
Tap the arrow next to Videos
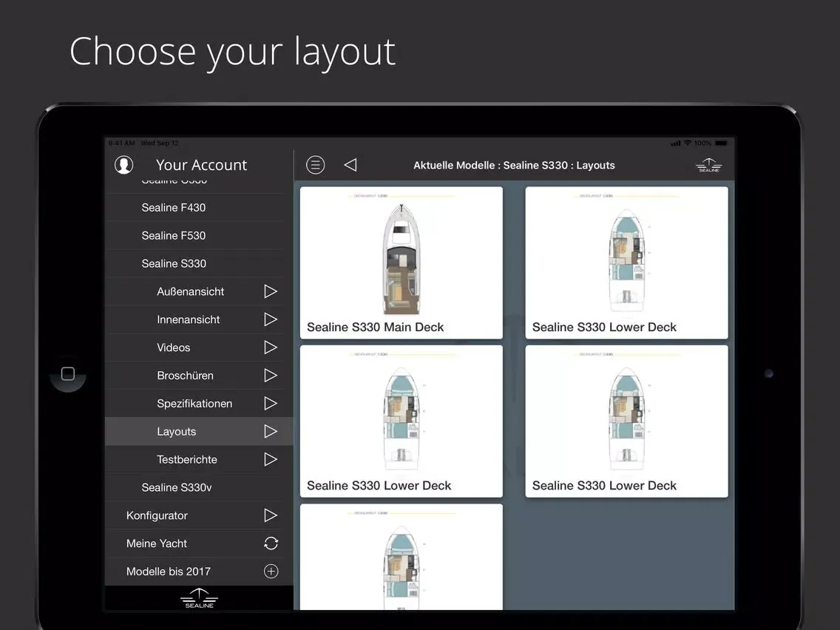[x=271, y=348]
